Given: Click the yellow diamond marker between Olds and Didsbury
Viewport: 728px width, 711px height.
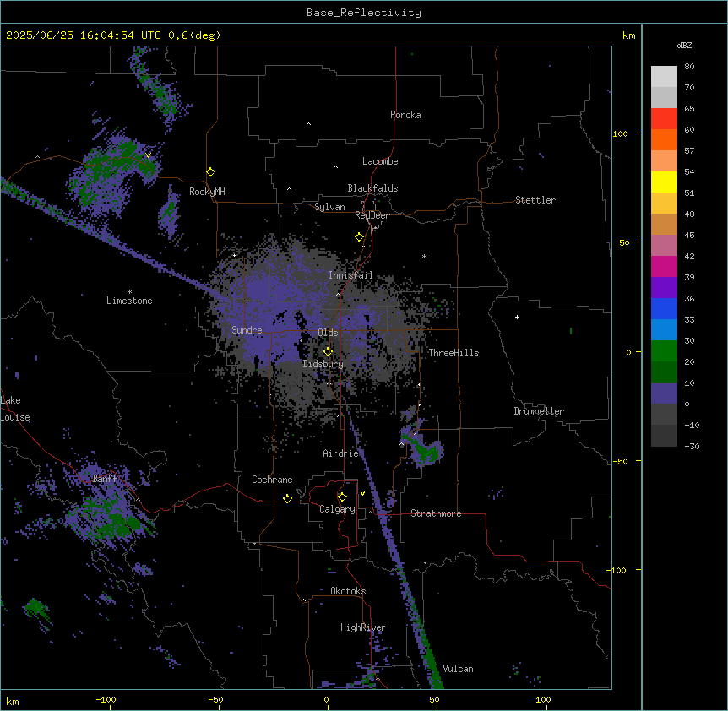Looking at the screenshot, I should [328, 351].
